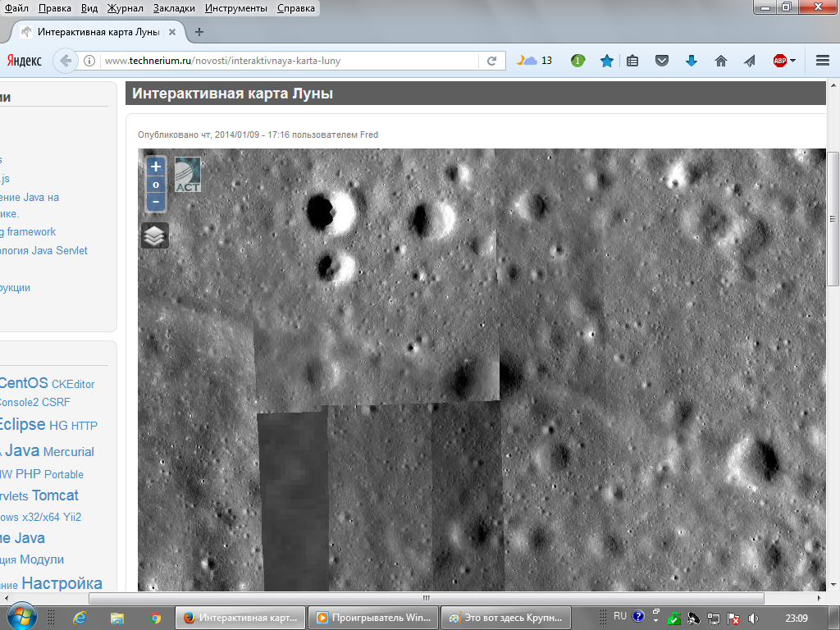
Task: Switch to the 'Это вот здесь Крупн...' Paint window
Action: 506,618
